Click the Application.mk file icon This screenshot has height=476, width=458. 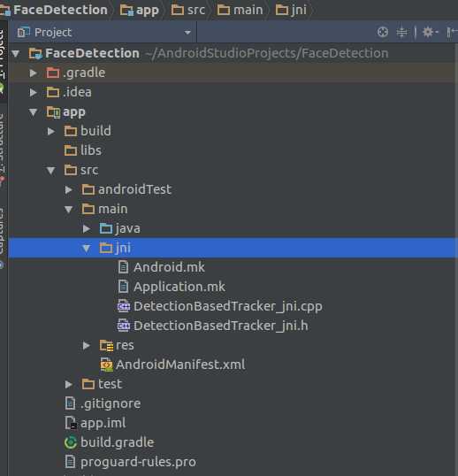[x=124, y=287]
